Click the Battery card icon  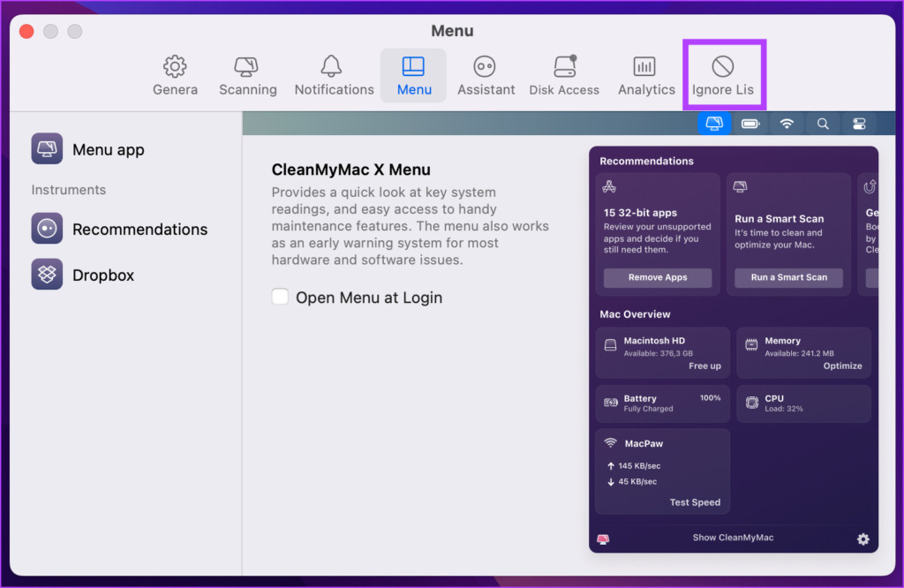(x=611, y=403)
